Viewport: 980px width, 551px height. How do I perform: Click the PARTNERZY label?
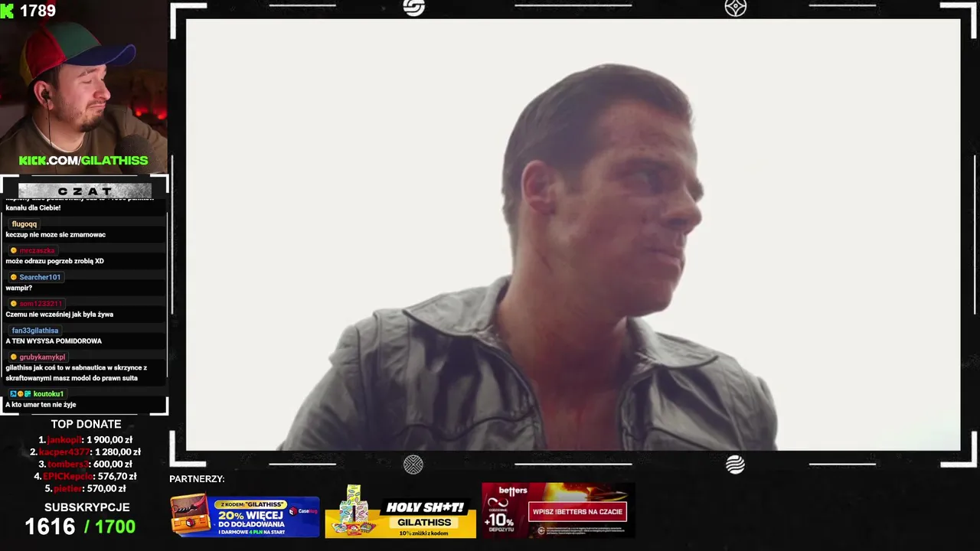(x=198, y=479)
